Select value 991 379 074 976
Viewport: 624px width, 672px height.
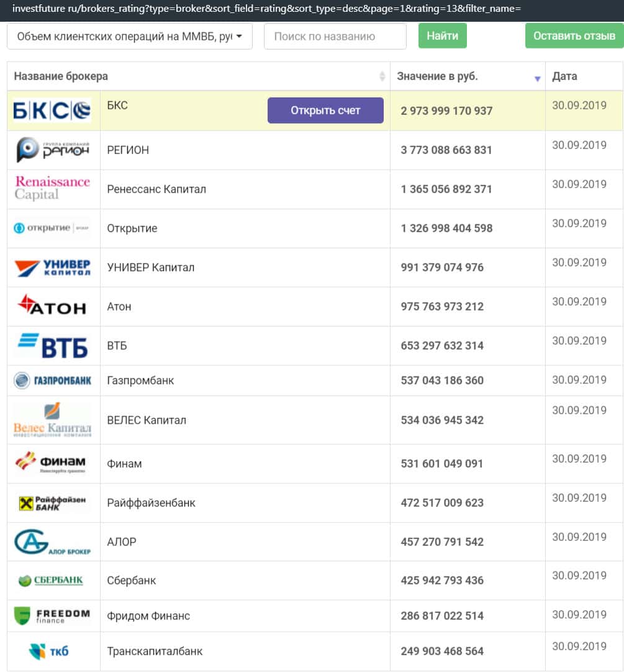coord(442,268)
